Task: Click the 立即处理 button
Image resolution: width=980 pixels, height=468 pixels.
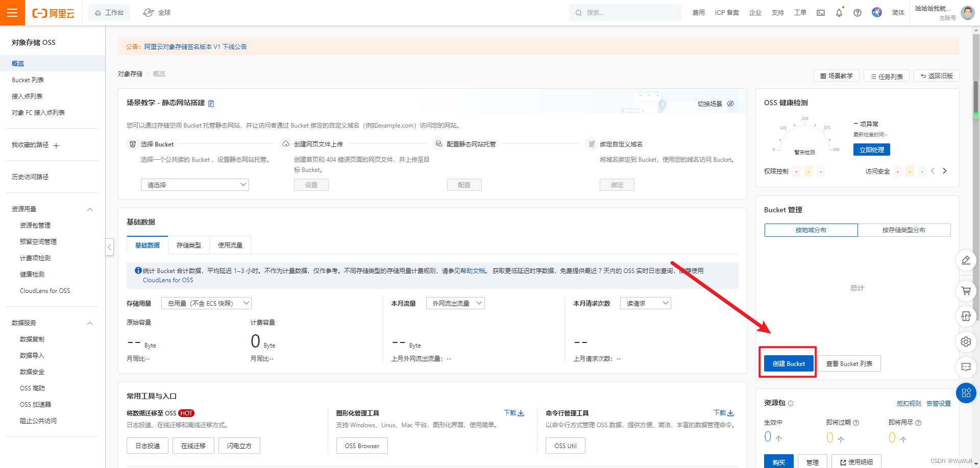Action: [x=872, y=150]
